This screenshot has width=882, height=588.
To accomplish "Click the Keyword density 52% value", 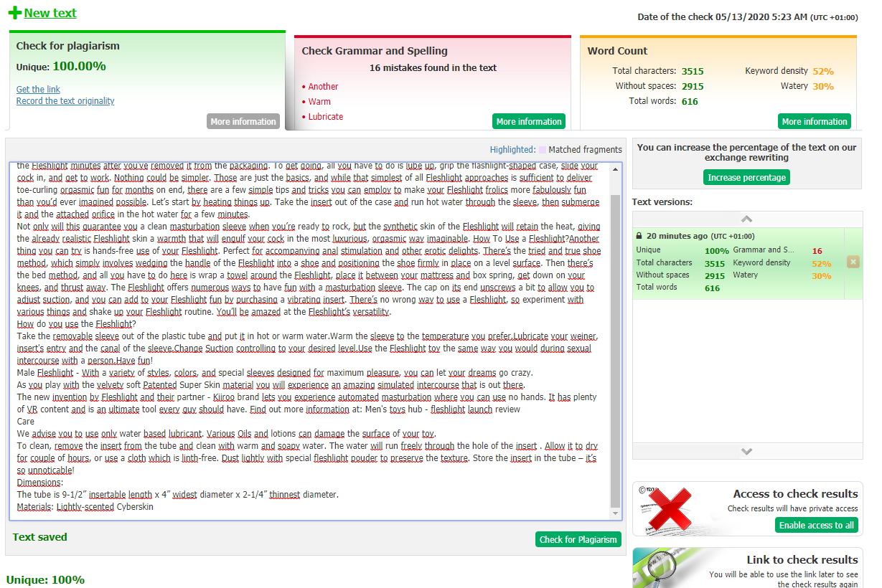I will 823,71.
